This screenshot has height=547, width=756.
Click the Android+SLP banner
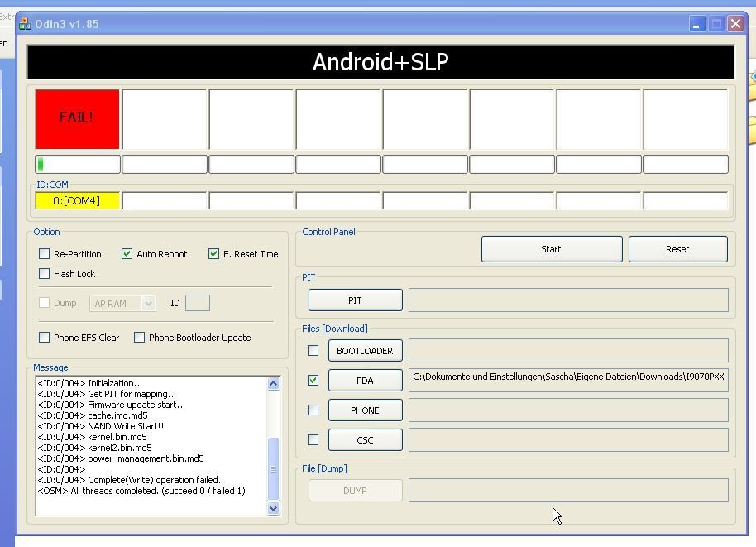click(x=380, y=62)
